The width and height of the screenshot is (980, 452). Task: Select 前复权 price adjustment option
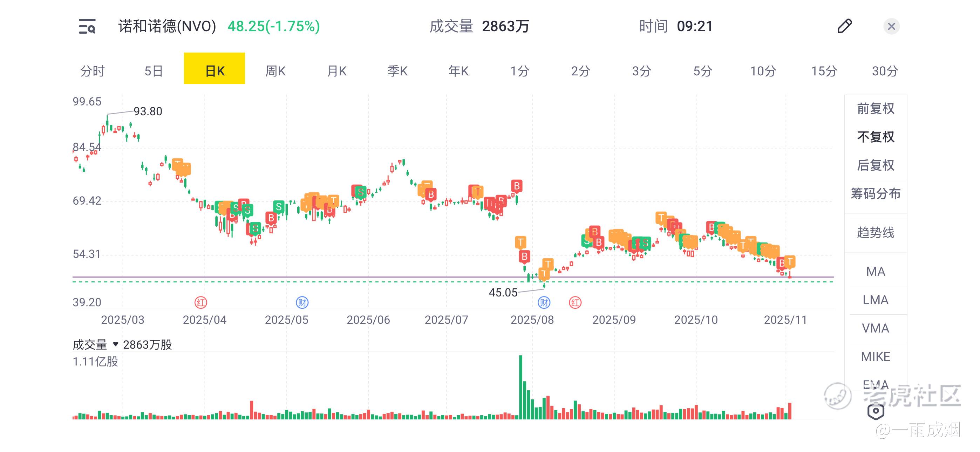coord(876,109)
